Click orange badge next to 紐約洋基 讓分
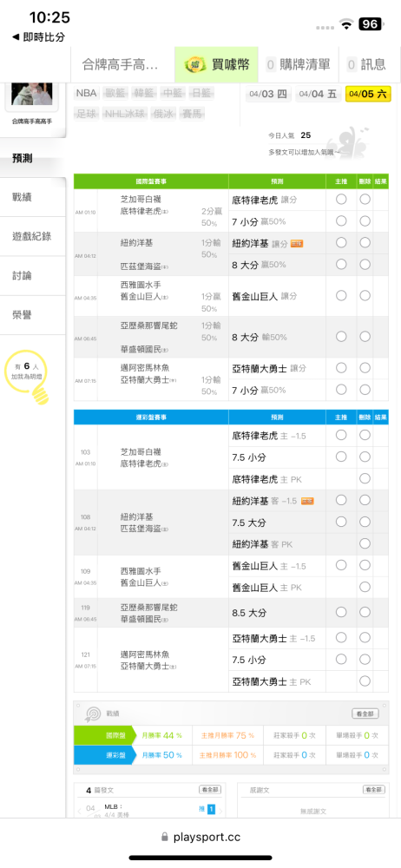This screenshot has width=401, height=868. click(x=296, y=244)
